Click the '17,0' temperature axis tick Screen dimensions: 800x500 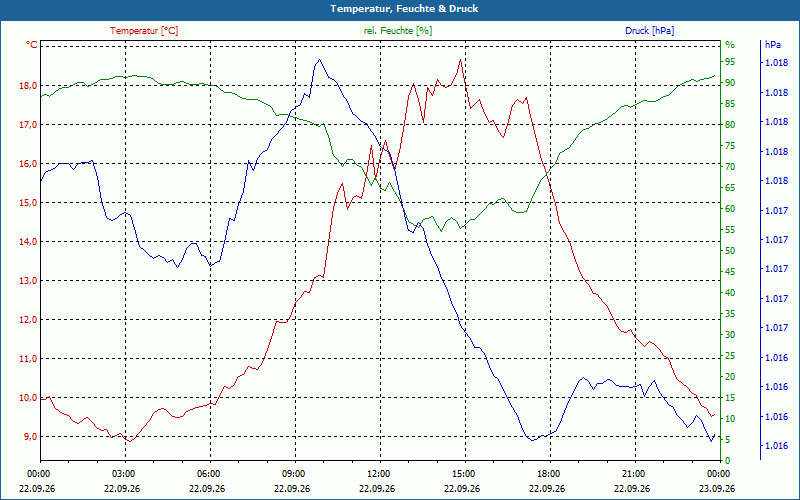point(28,124)
